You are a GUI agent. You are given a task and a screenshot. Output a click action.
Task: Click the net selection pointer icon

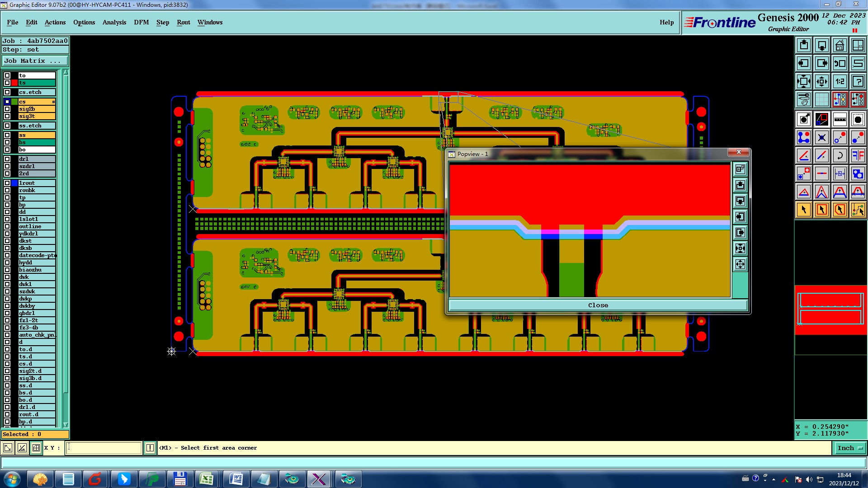point(858,210)
